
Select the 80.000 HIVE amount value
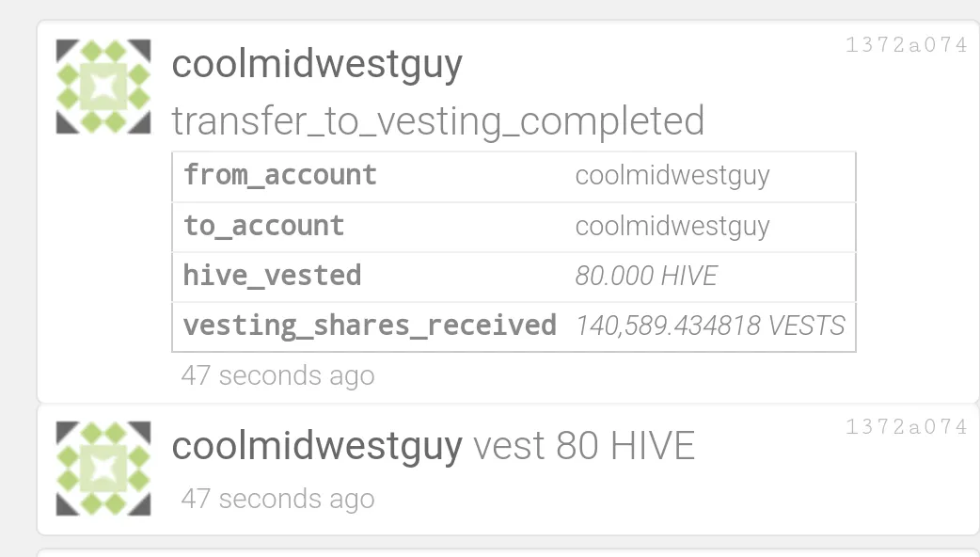pyautogui.click(x=646, y=277)
